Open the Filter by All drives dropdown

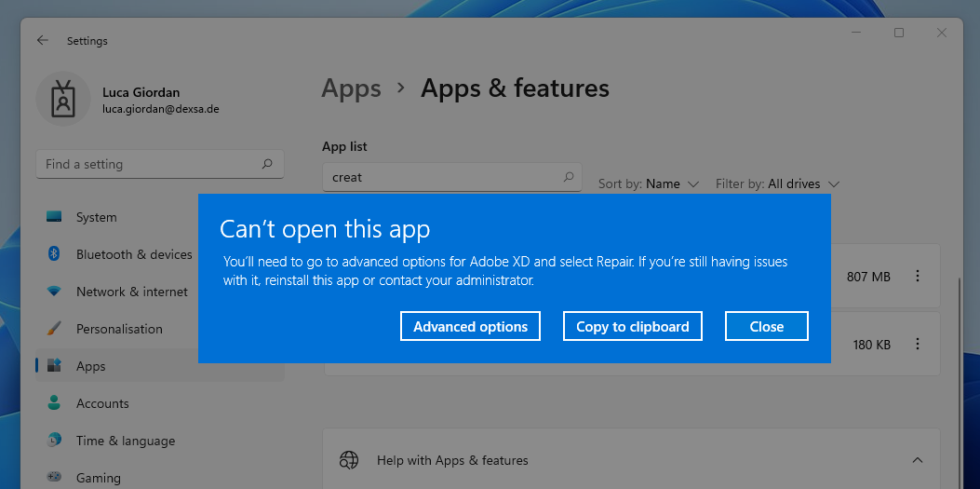[778, 183]
